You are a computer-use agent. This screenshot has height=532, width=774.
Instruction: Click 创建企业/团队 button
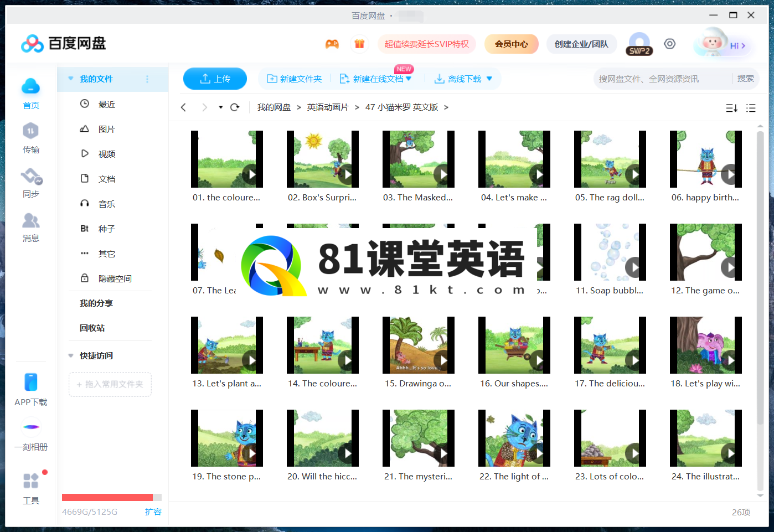(x=581, y=44)
